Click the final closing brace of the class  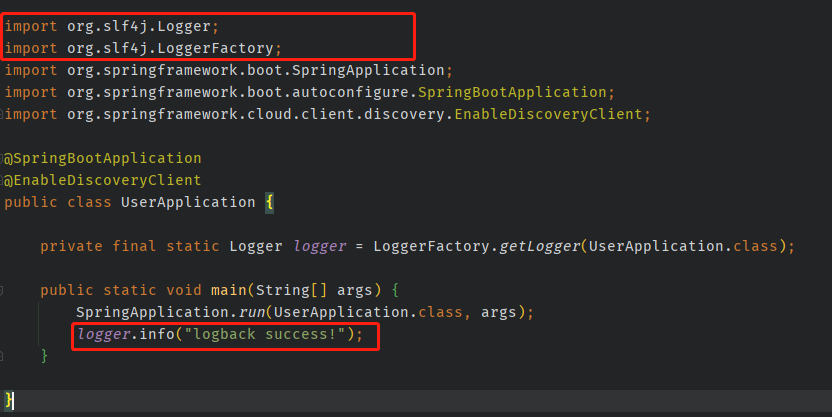coord(8,399)
